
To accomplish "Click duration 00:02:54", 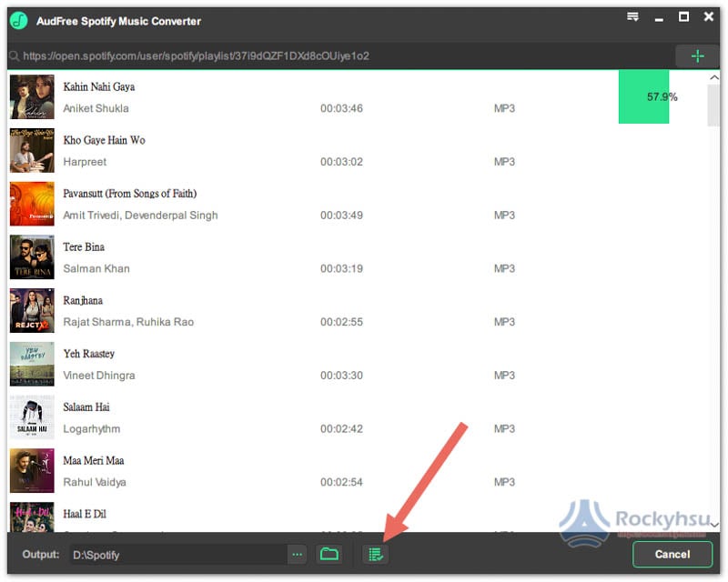I will coord(342,482).
